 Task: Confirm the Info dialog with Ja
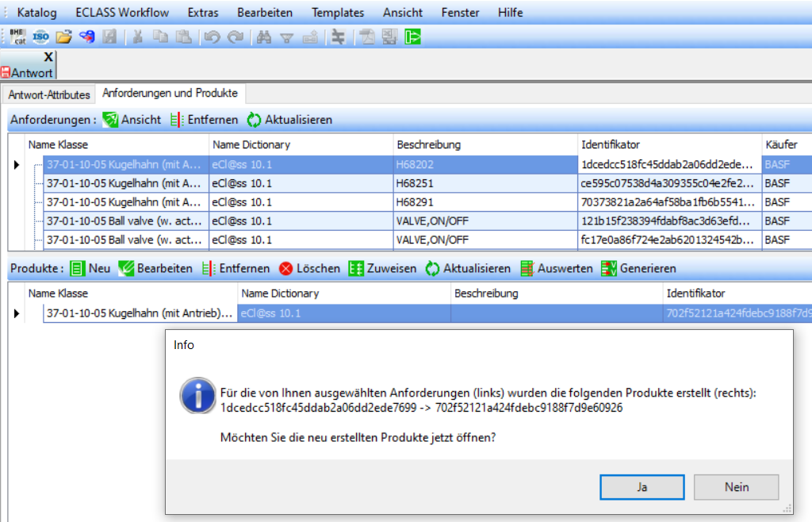pyautogui.click(x=642, y=487)
